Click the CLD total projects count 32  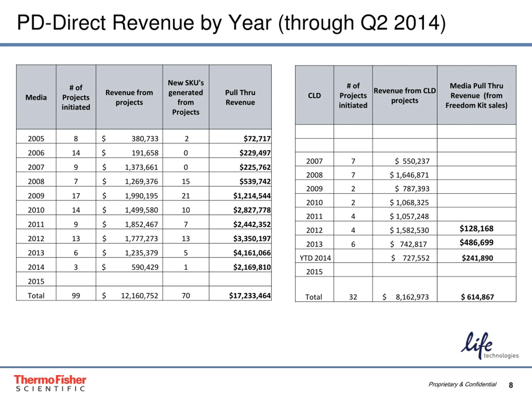(353, 297)
